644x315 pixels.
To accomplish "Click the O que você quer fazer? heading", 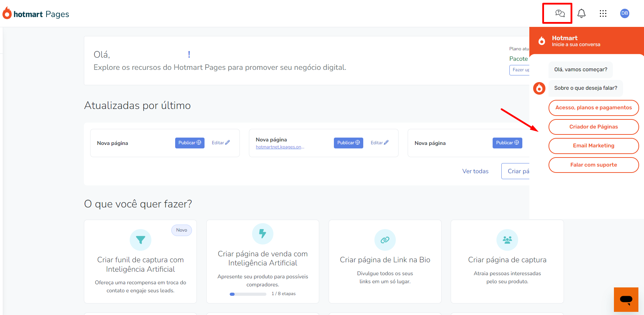I will (x=138, y=204).
